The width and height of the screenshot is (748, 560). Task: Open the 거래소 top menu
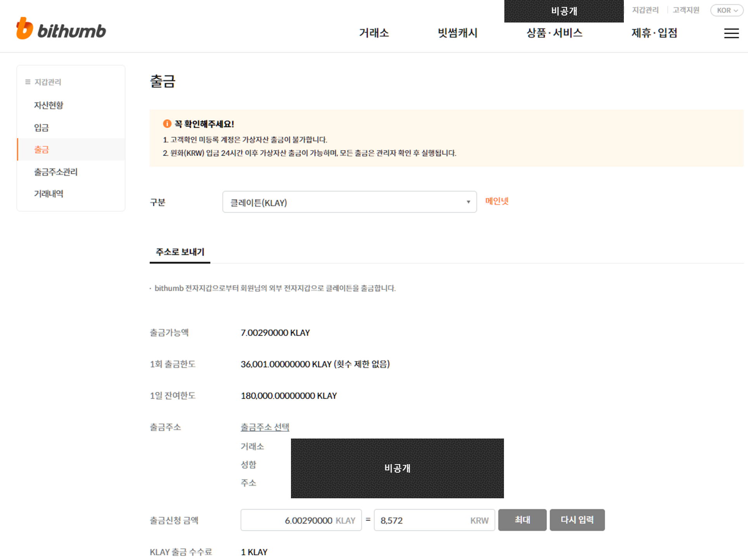click(374, 33)
